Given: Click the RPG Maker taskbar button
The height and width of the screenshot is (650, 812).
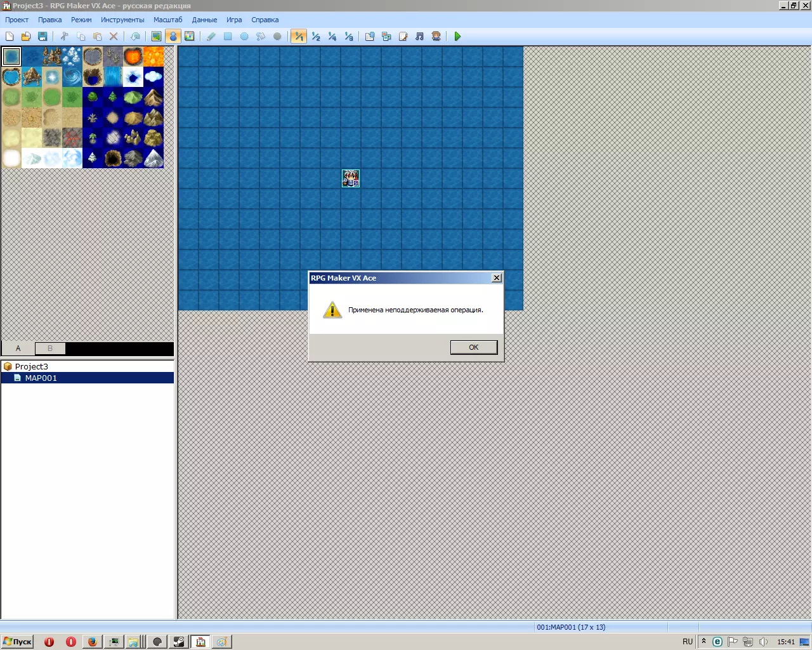Looking at the screenshot, I should coord(200,642).
